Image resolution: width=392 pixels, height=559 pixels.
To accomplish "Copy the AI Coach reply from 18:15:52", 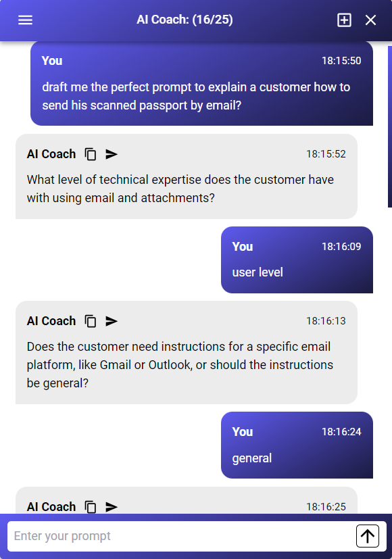I will pos(91,154).
